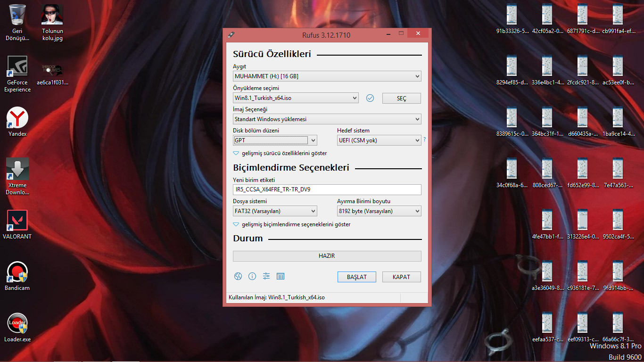Viewport: 644px width, 362px height.
Task: Open the Rufus title bar system icon
Action: click(231, 34)
